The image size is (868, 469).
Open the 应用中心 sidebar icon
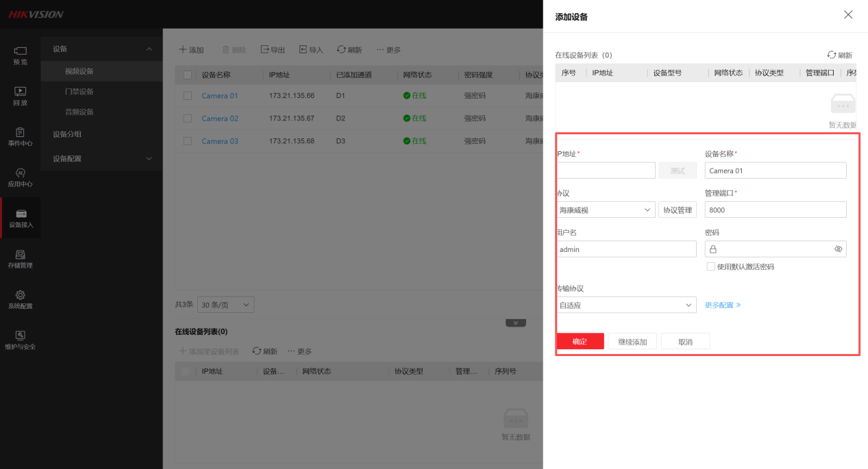click(x=20, y=173)
